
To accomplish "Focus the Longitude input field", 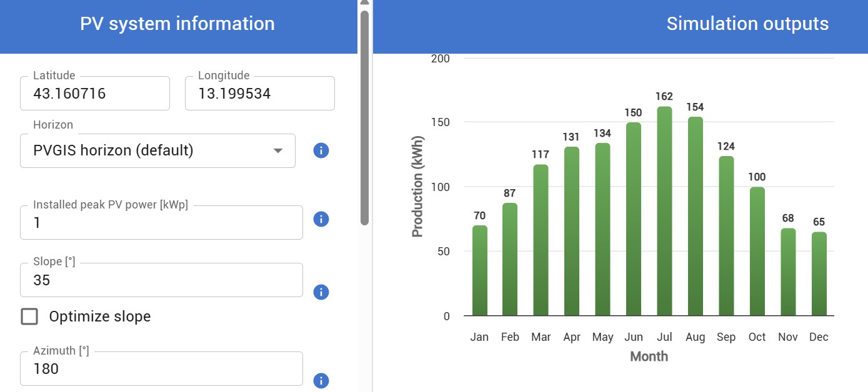I will click(x=260, y=94).
